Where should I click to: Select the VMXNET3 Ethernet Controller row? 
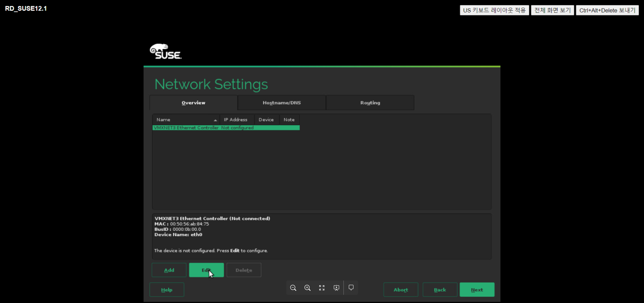[226, 128]
